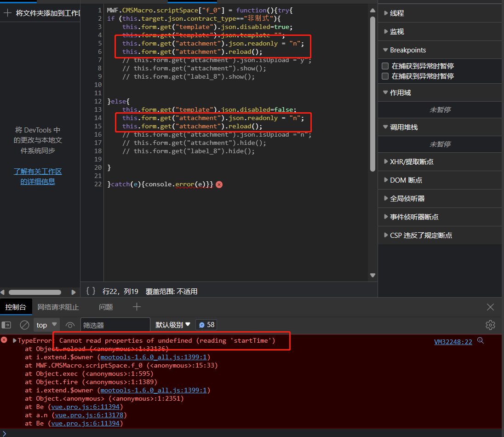Open console settings gear icon
The width and height of the screenshot is (504, 437).
coord(490,325)
